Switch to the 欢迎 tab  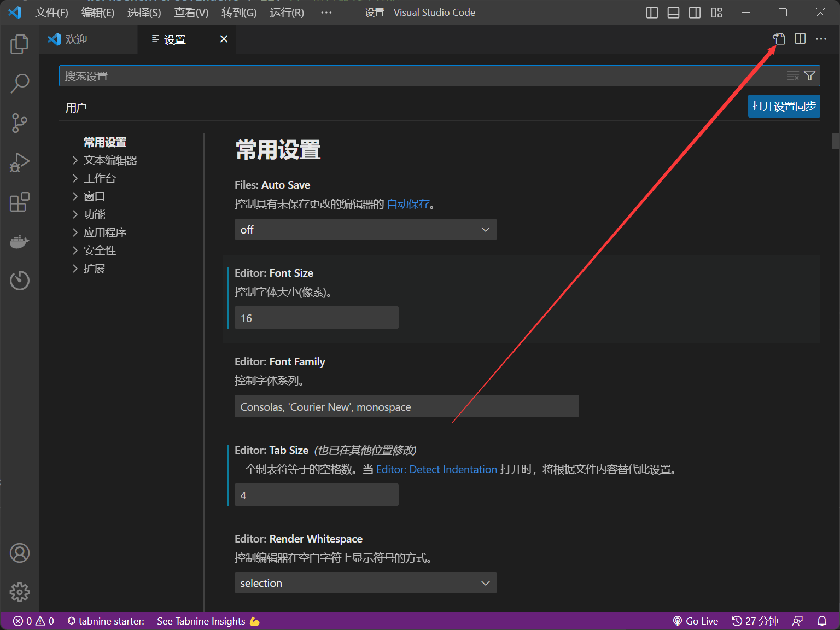pyautogui.click(x=76, y=39)
